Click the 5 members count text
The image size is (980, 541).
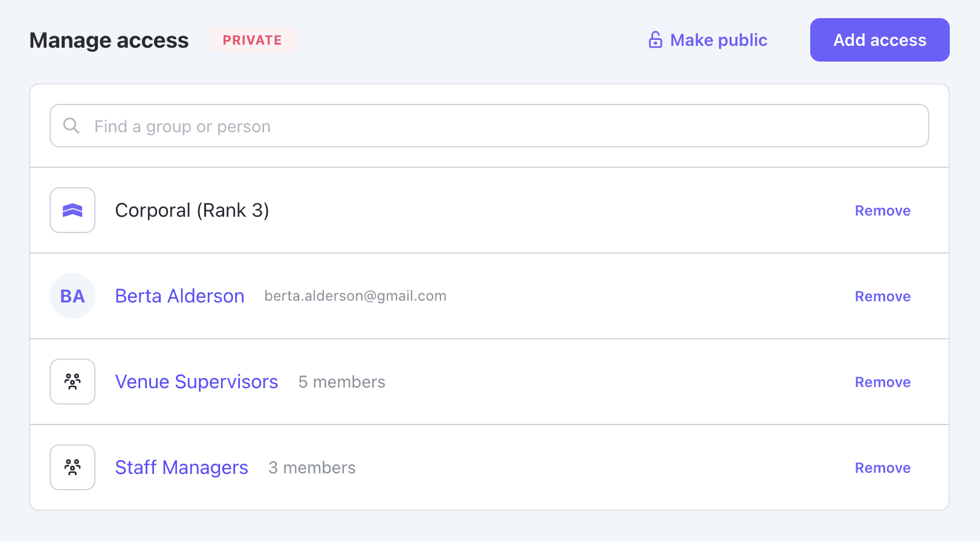tap(341, 382)
